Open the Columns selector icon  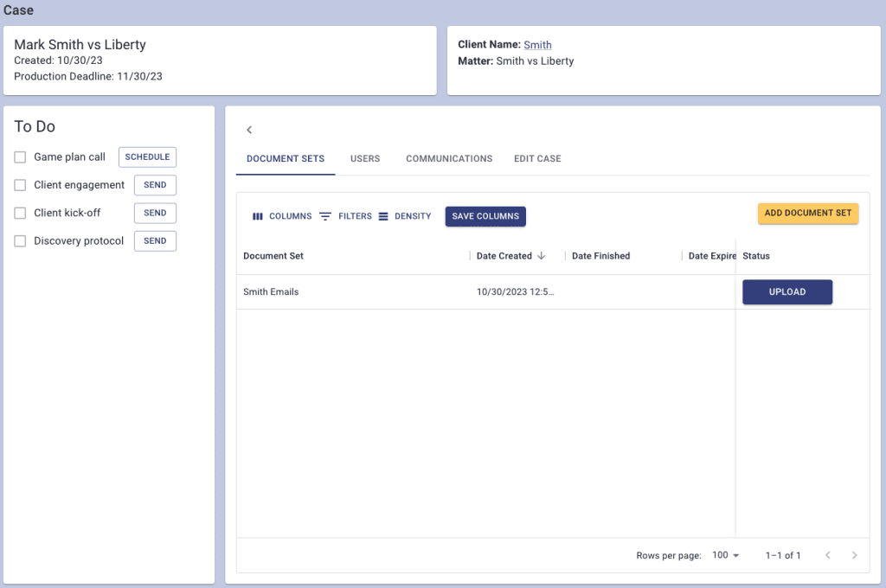(257, 216)
